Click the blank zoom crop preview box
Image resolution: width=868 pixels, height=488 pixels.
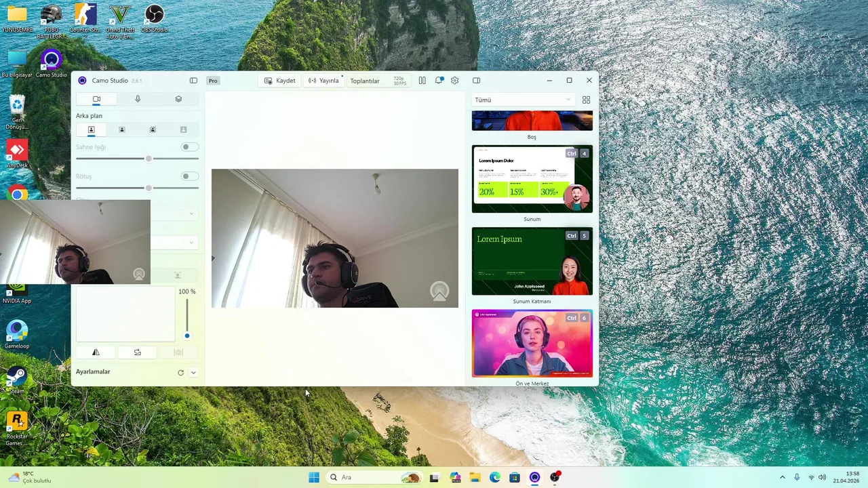pyautogui.click(x=125, y=314)
